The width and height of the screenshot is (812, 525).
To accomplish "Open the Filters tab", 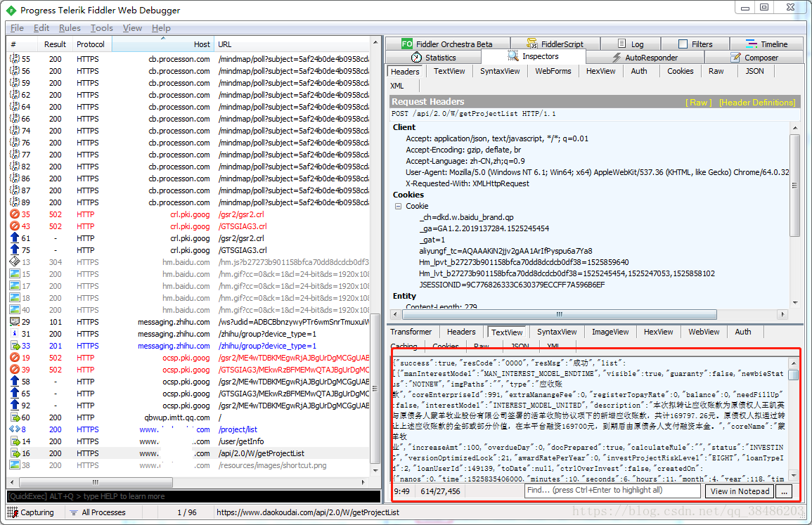I will click(x=695, y=44).
